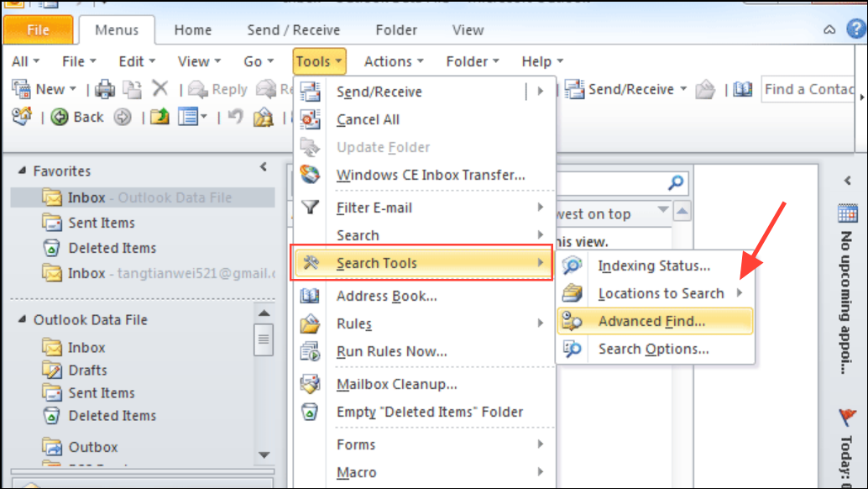Select Indexing Status in the submenu

coord(655,266)
